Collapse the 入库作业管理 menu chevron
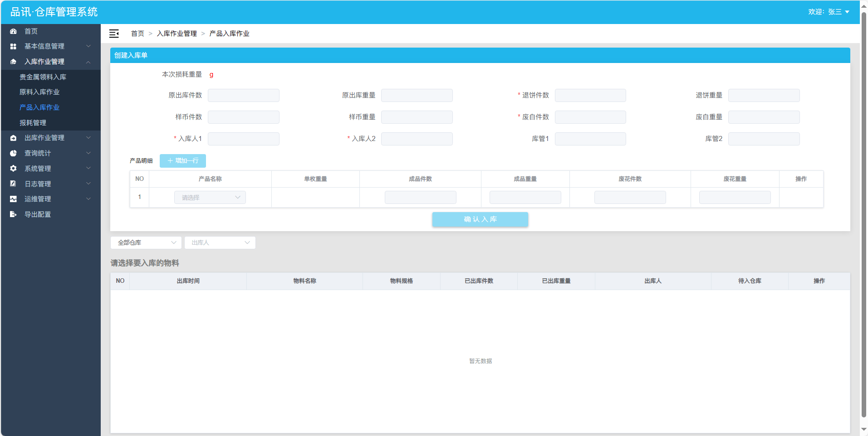Viewport: 868px width, 436px height. click(x=88, y=62)
